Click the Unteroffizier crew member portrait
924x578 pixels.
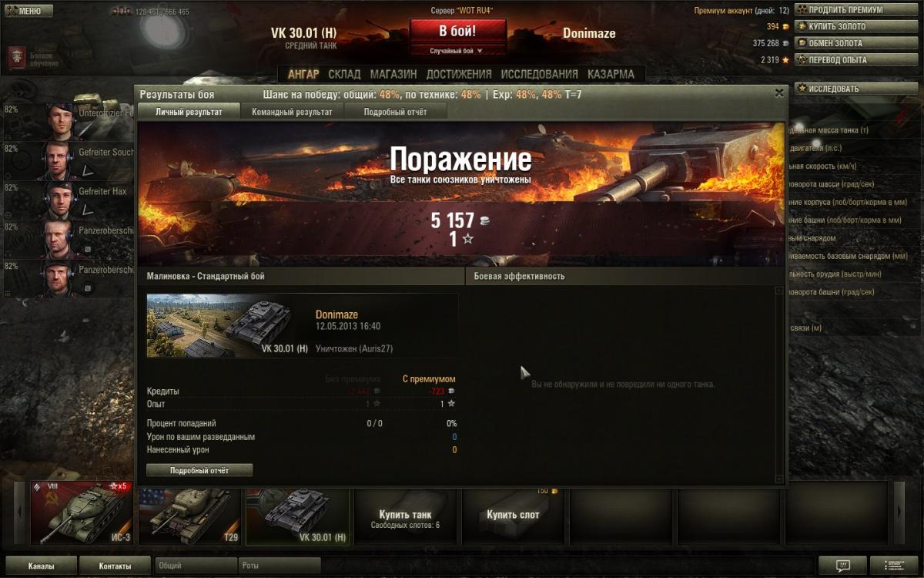pyautogui.click(x=61, y=119)
